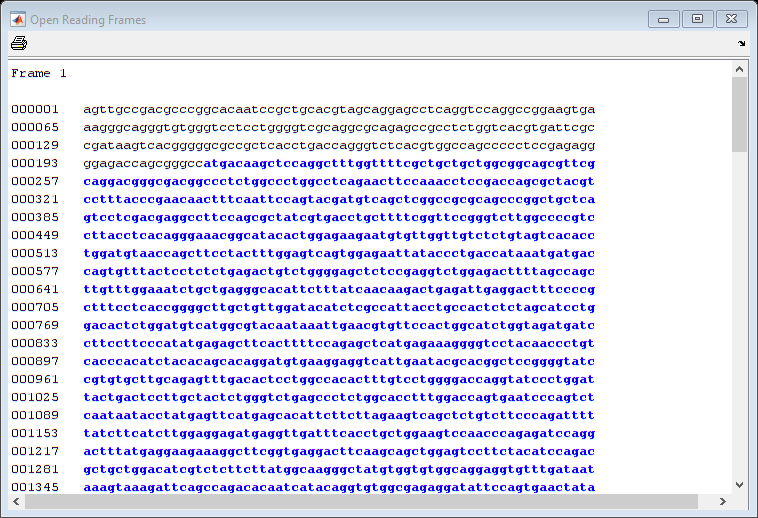
Task: Click the toolbar dock arrow icon
Action: 742,43
